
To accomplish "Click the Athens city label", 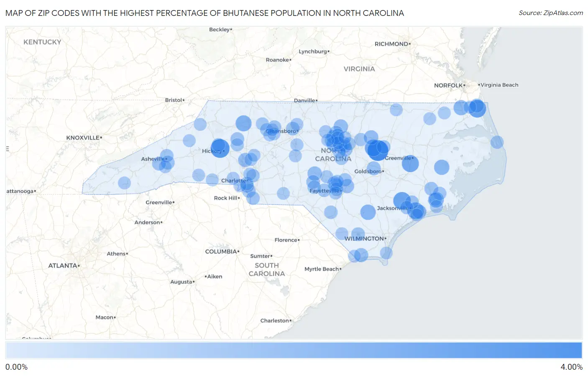I will tap(116, 254).
